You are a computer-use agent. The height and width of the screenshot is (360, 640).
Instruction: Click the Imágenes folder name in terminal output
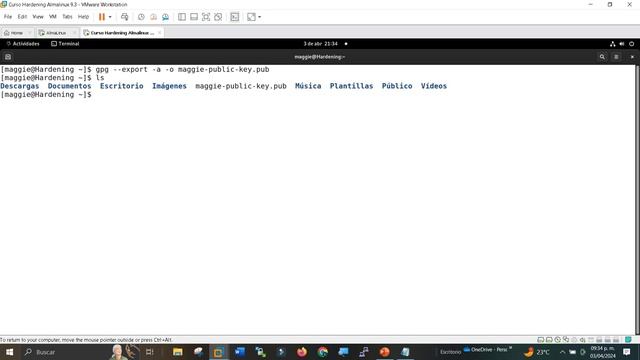pyautogui.click(x=169, y=86)
